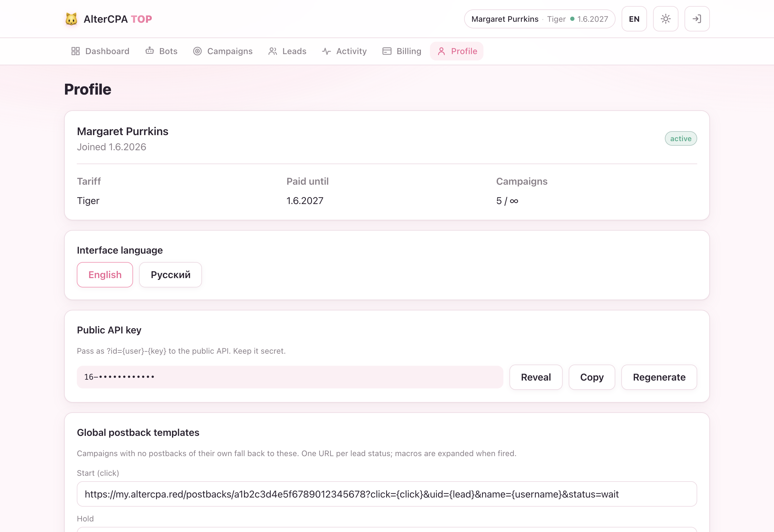
Task: Click the Profile person icon
Action: pyautogui.click(x=441, y=51)
